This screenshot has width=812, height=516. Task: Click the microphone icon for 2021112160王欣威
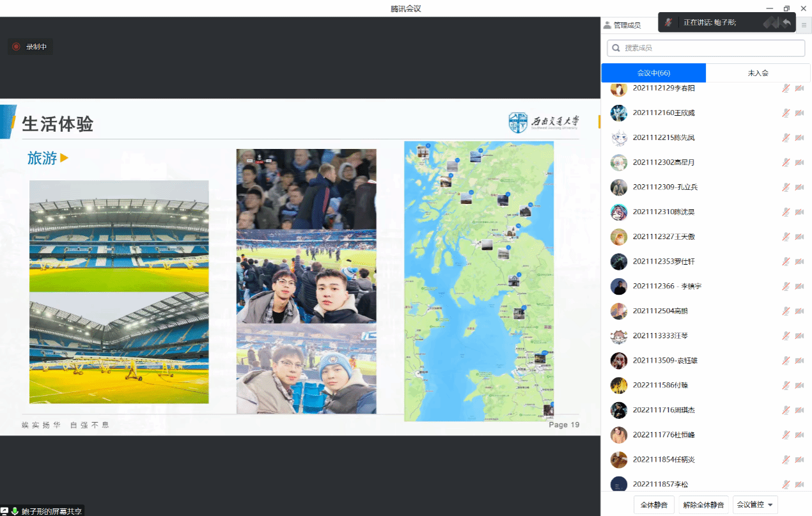[786, 113]
